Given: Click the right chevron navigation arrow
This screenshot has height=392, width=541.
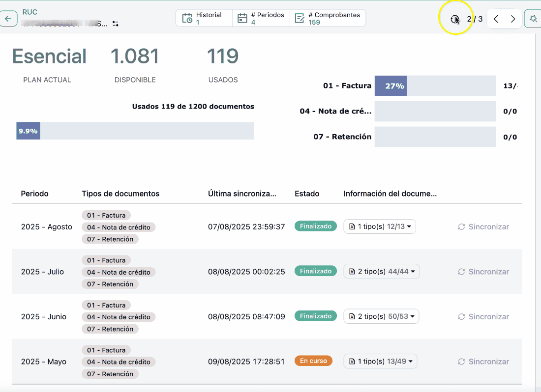Looking at the screenshot, I should [x=512, y=19].
